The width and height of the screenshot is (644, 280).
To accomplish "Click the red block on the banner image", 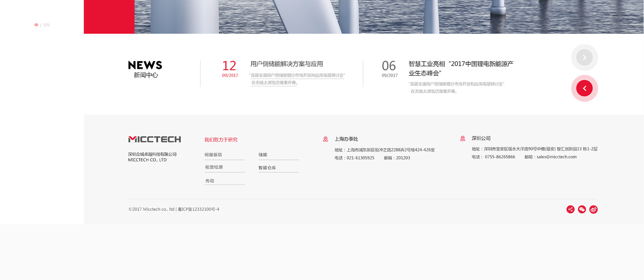I will [x=109, y=16].
